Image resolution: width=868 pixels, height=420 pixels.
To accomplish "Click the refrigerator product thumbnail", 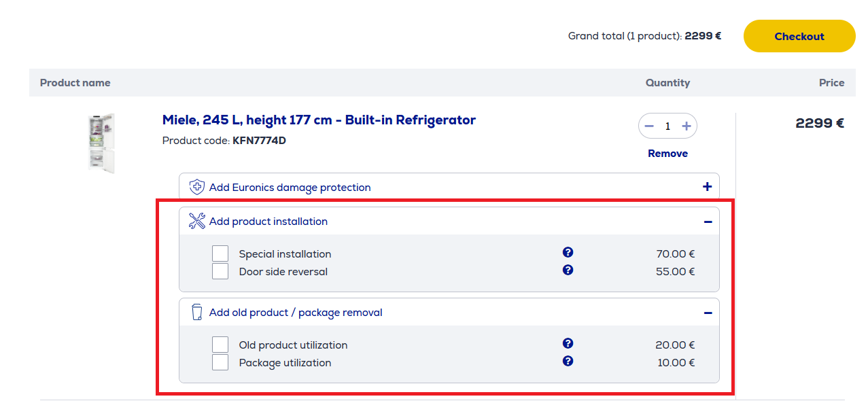I will click(101, 143).
